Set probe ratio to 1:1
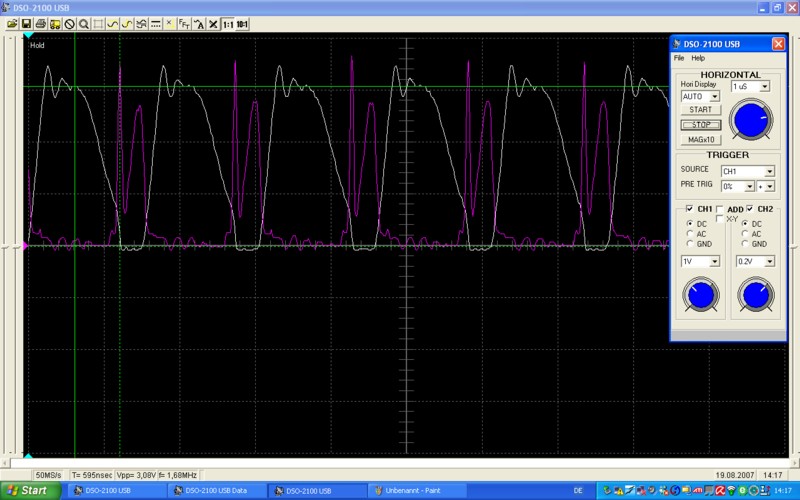This screenshot has height=500, width=800. [228, 24]
